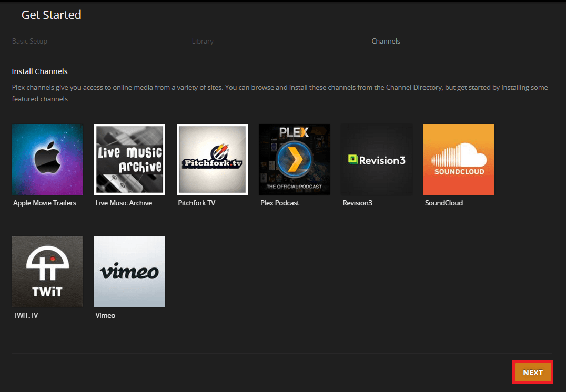This screenshot has height=392, width=566.
Task: Pick the orange SoundCloud channel icon
Action: pos(459,159)
